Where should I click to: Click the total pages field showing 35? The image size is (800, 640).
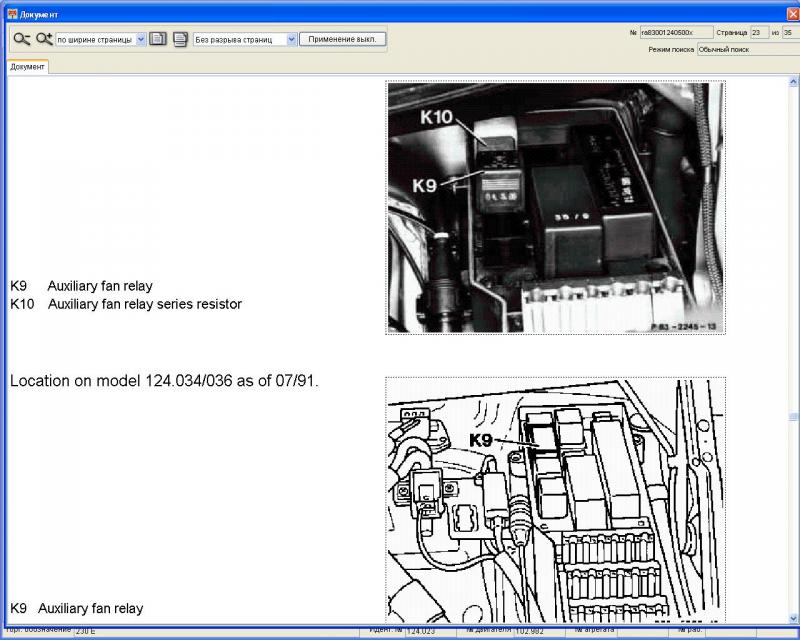click(790, 33)
